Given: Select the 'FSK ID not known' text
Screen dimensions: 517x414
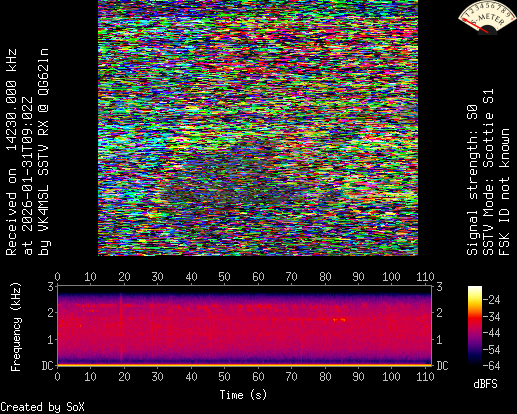Looking at the screenshot, I should [504, 192].
